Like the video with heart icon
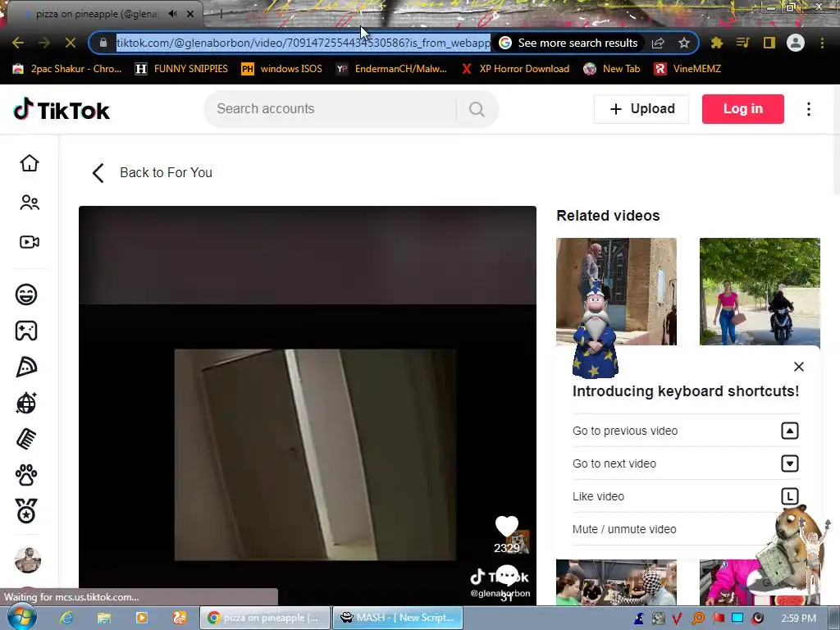Viewport: 840px width, 630px height. click(x=506, y=526)
